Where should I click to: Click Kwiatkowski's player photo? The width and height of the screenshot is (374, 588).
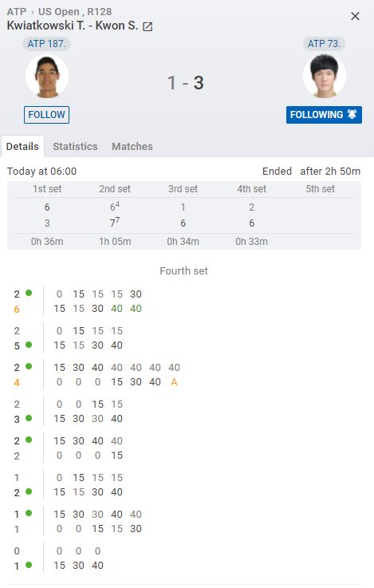pos(47,76)
